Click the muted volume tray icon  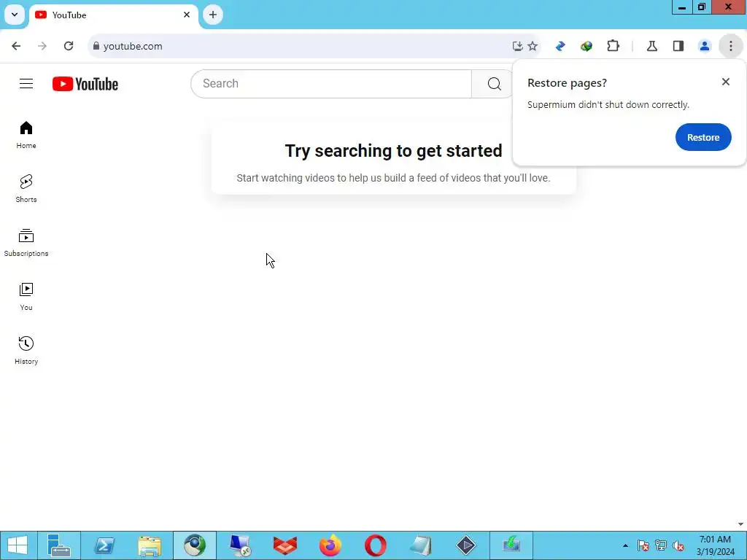[678, 545]
